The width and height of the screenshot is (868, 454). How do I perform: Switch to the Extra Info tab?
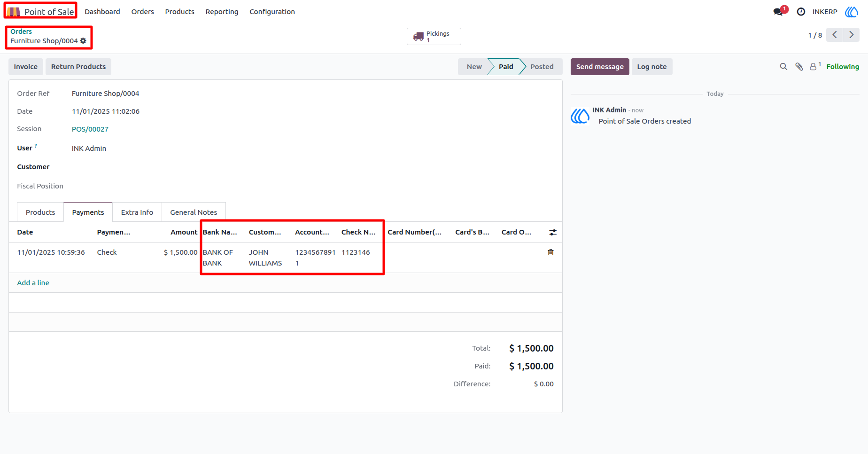coord(137,212)
